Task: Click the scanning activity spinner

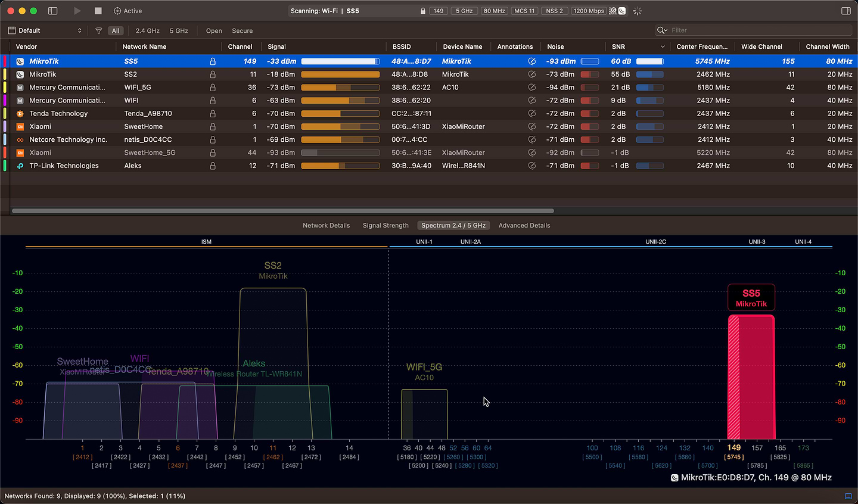Action: [637, 11]
